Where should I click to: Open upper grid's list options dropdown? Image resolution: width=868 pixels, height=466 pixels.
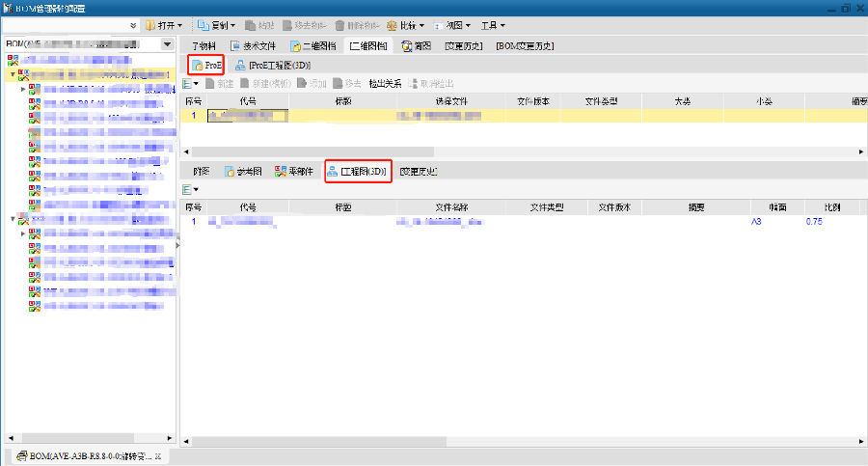192,84
